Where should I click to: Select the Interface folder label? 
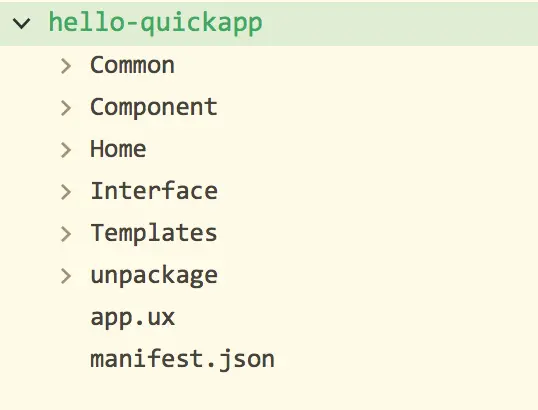tap(154, 191)
